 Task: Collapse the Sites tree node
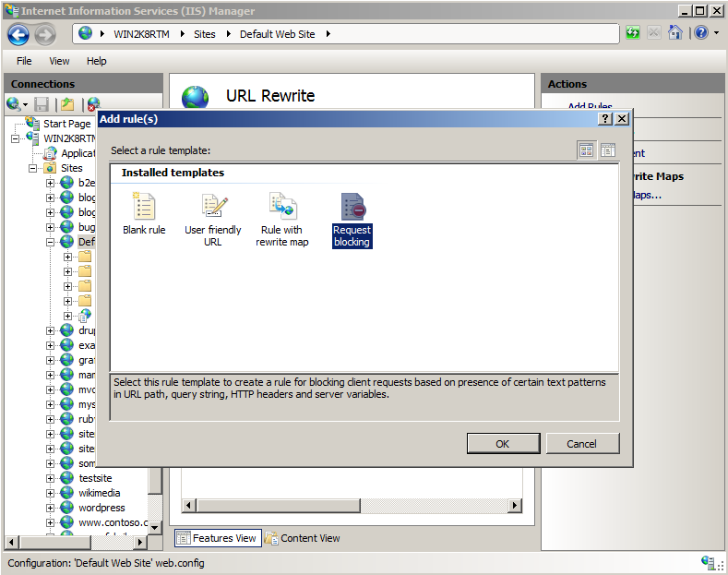(x=33, y=168)
